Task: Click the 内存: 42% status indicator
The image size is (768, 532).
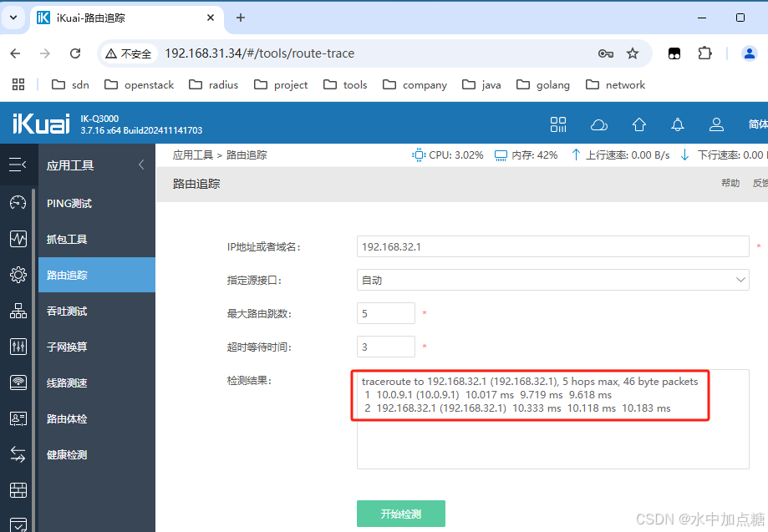Action: 526,155
